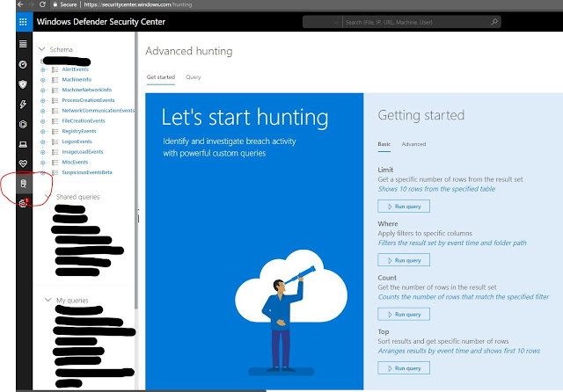The width and height of the screenshot is (563, 392).
Task: Run query for the Where example
Action: click(x=404, y=260)
